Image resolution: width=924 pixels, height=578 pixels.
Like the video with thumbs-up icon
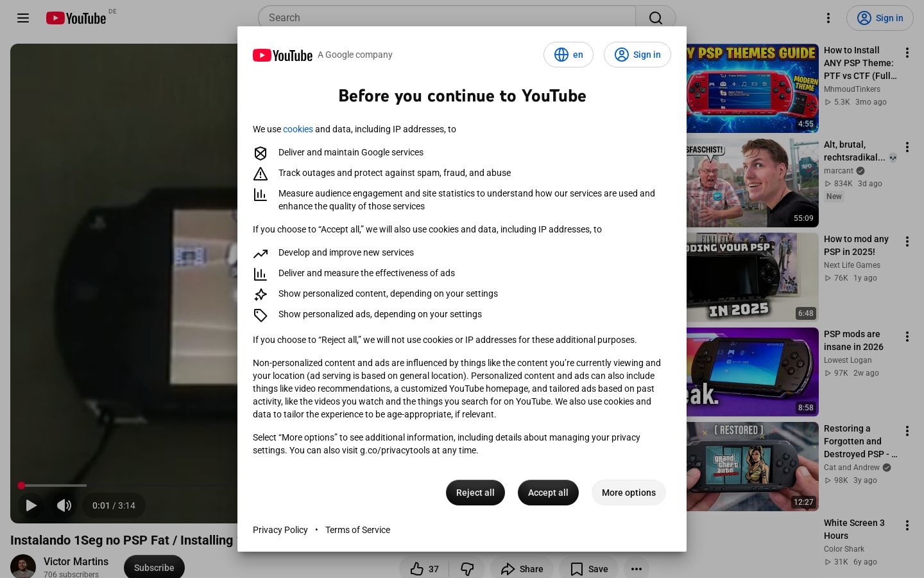point(424,569)
